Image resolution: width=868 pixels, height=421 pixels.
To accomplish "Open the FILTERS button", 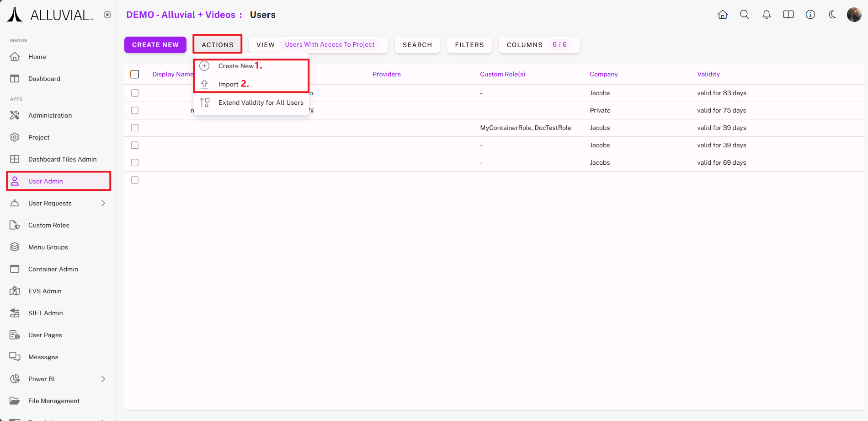I will [x=469, y=45].
